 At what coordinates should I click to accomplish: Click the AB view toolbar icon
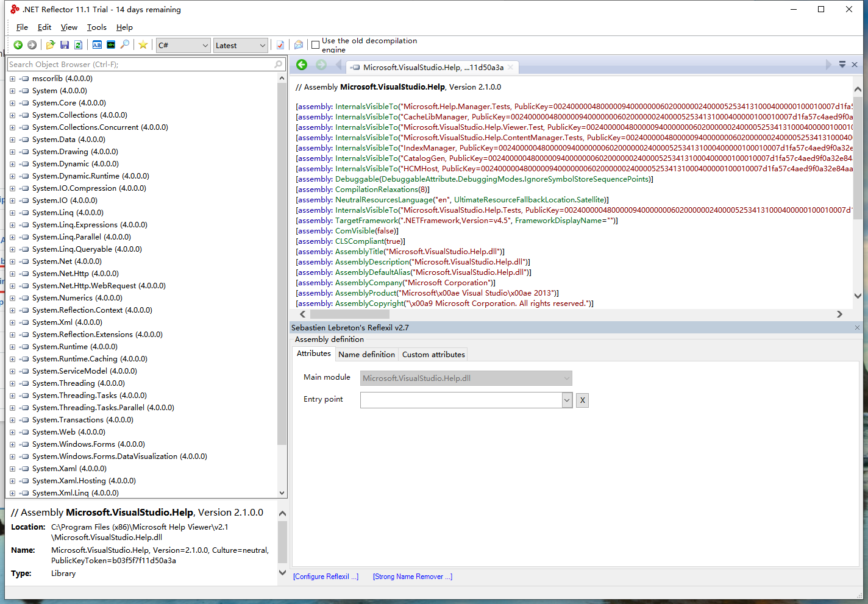point(97,45)
